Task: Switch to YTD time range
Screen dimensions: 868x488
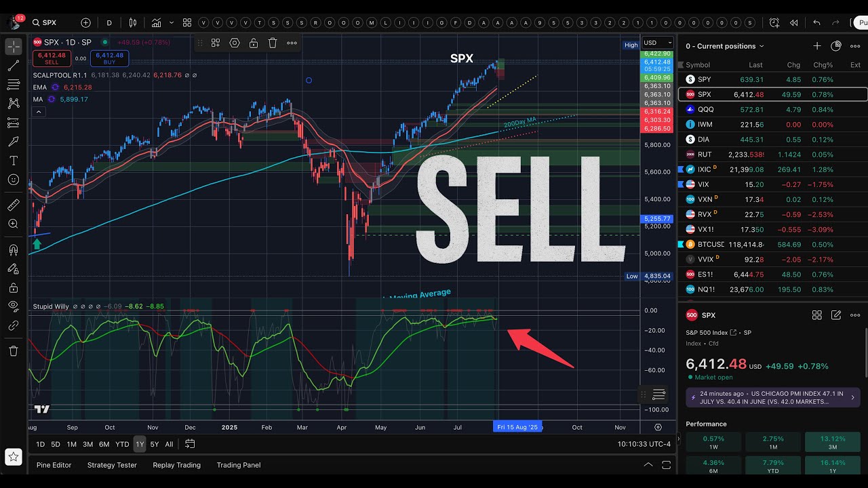Action: click(x=122, y=445)
